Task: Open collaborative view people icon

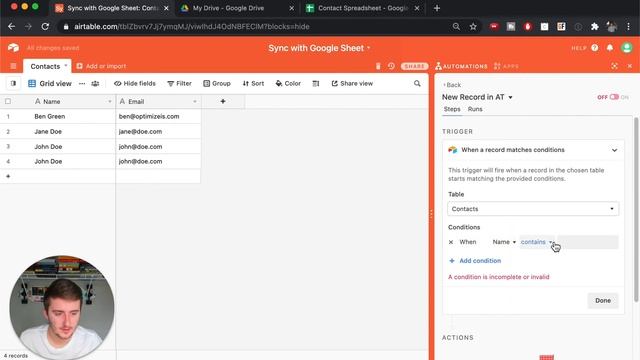Action: (x=95, y=83)
